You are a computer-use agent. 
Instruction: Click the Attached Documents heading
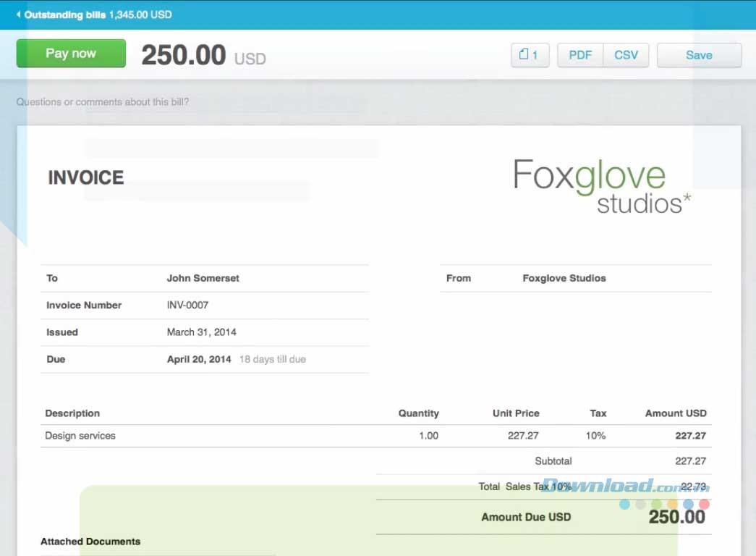click(x=90, y=542)
